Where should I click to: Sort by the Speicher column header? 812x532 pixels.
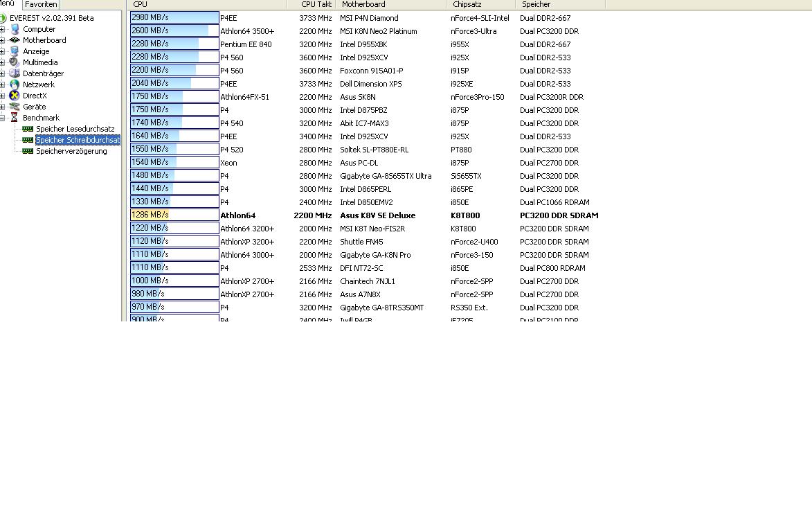tap(560, 4)
